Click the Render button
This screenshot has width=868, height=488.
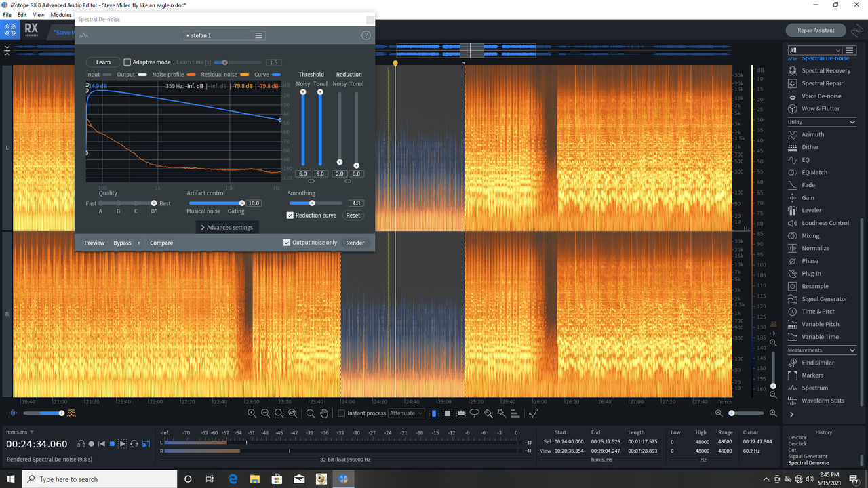click(x=355, y=243)
